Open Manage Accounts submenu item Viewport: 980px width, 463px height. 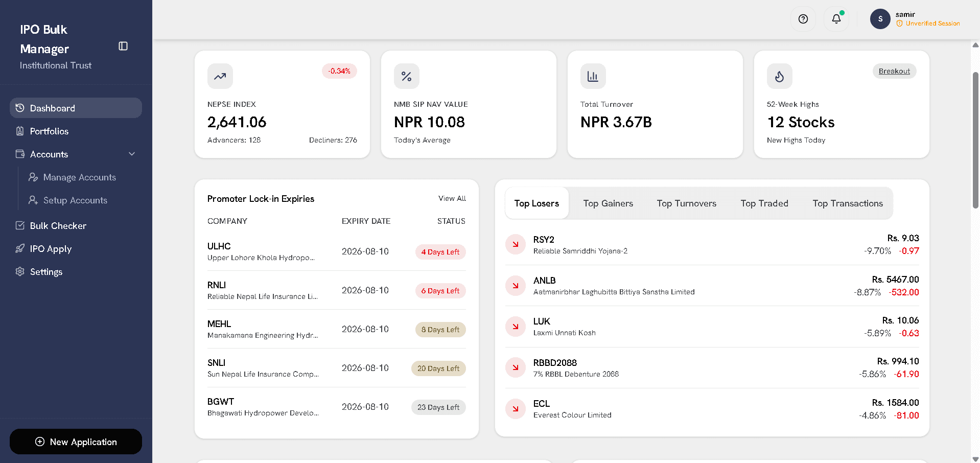[80, 177]
